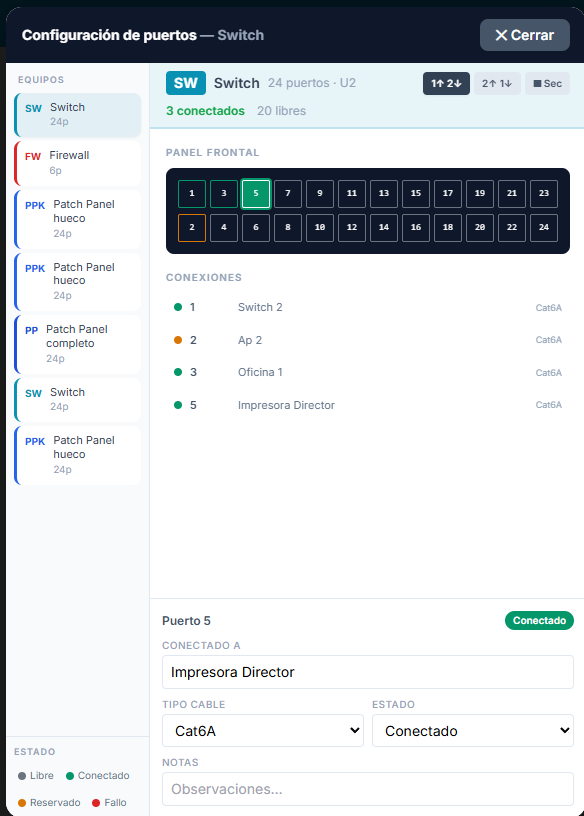The height and width of the screenshot is (816, 584).
Task: Click the Notas Observaciones input field
Action: (367, 789)
